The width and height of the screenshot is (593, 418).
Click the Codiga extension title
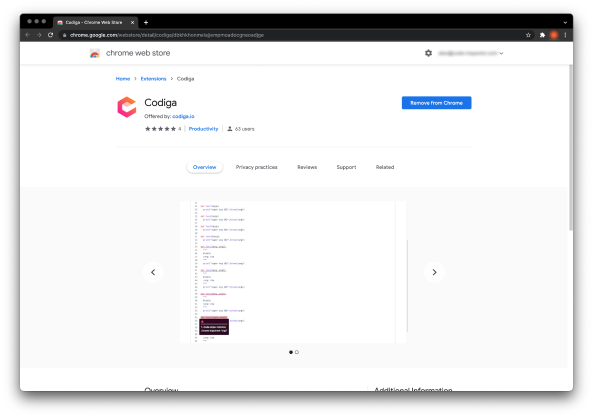160,103
